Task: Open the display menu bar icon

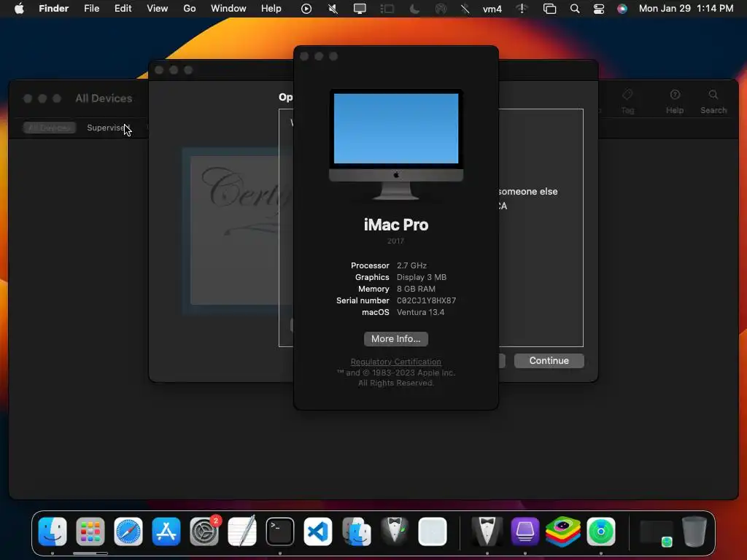Action: click(x=360, y=9)
